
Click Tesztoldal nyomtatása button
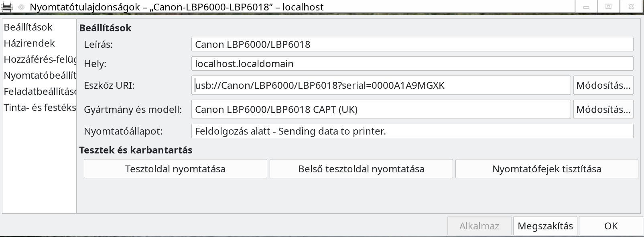click(x=175, y=169)
